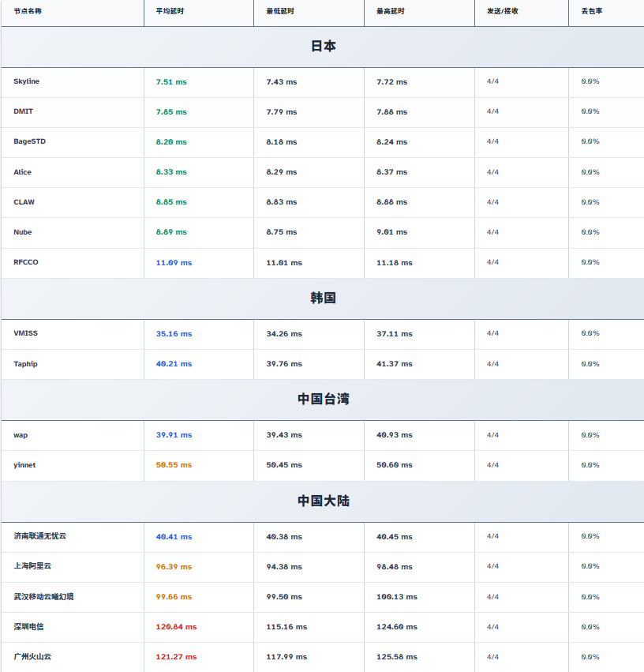Toggle the 中国大陆 group section header
Screen dimensions: 644x672
coord(323,501)
